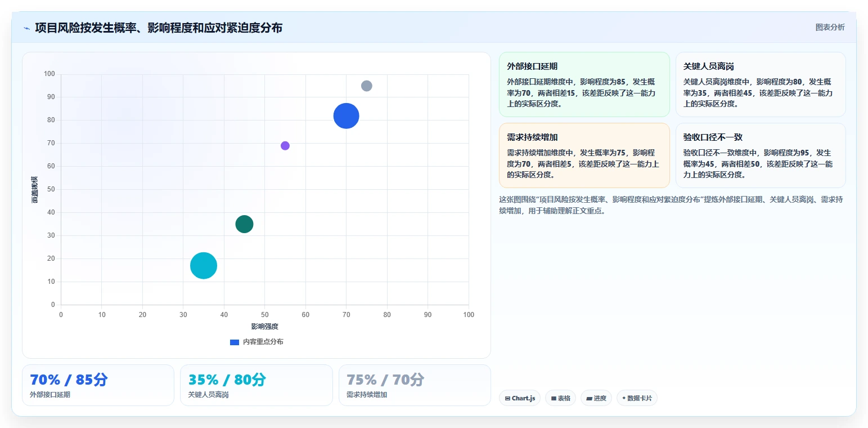Click the 进度 tag chip
868x428 pixels.
(x=596, y=398)
